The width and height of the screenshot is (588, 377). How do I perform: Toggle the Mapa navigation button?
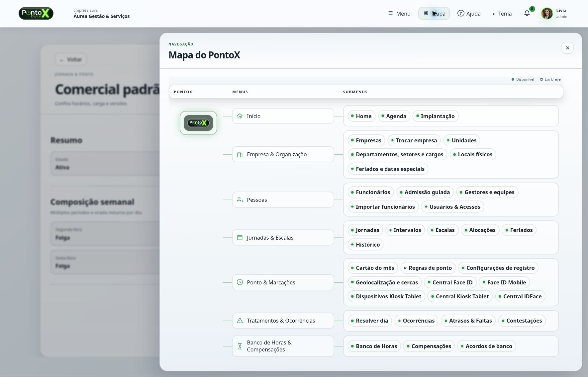[434, 13]
